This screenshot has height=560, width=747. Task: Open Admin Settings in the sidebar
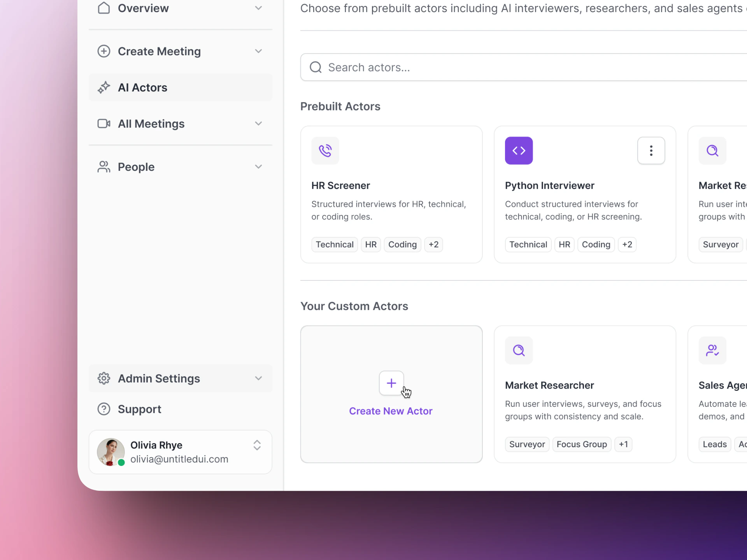(159, 378)
